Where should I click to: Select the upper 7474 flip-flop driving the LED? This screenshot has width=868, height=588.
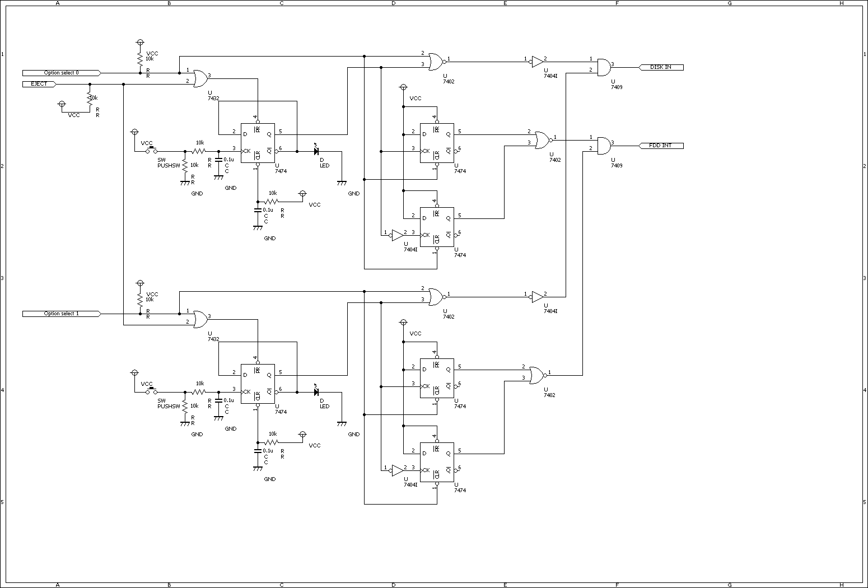[x=258, y=143]
